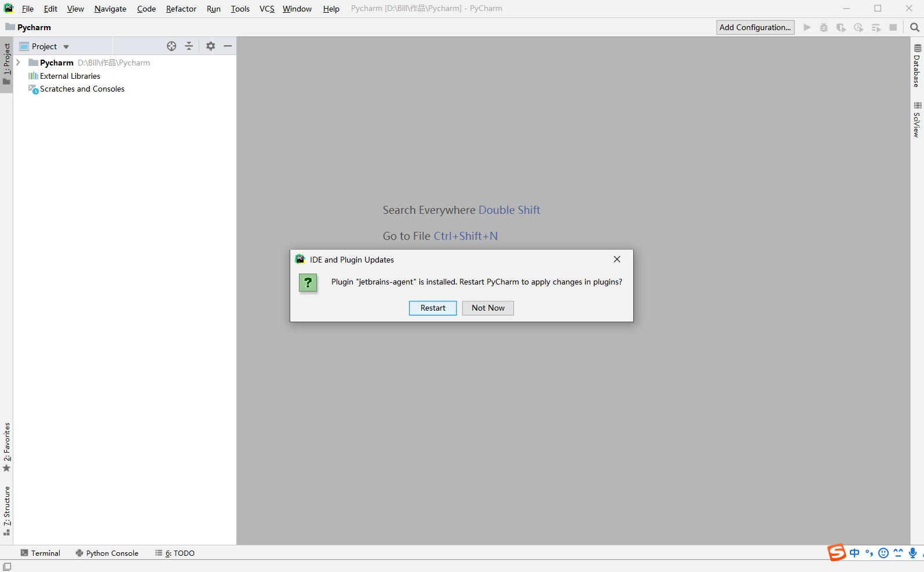Screen dimensions: 924x572
Task: Click the question mark icon in dialog
Action: tap(308, 283)
